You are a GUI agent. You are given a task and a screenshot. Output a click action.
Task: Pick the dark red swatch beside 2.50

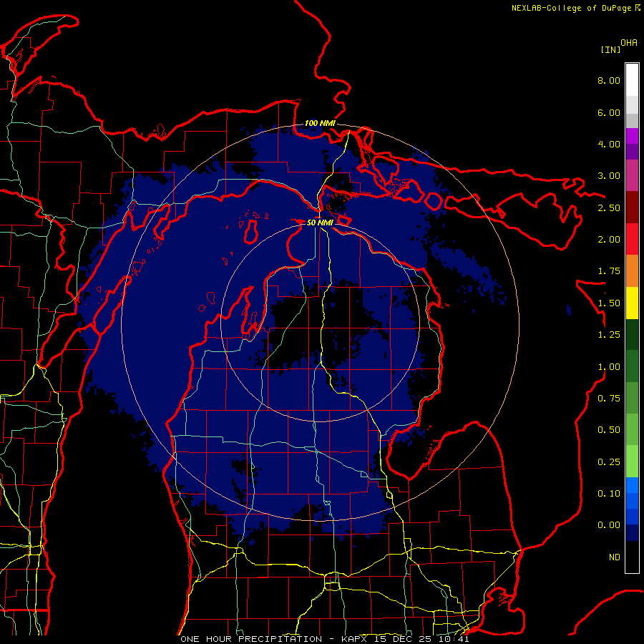(x=632, y=208)
